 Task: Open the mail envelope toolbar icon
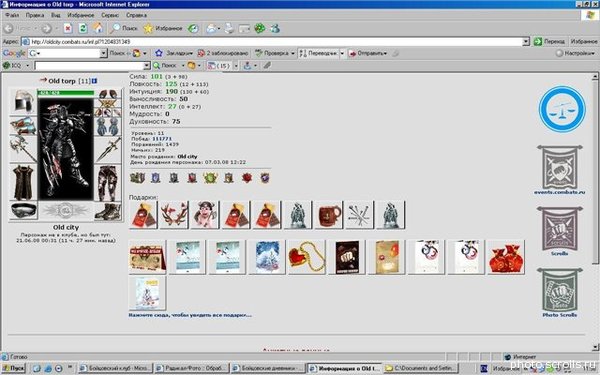(212, 28)
